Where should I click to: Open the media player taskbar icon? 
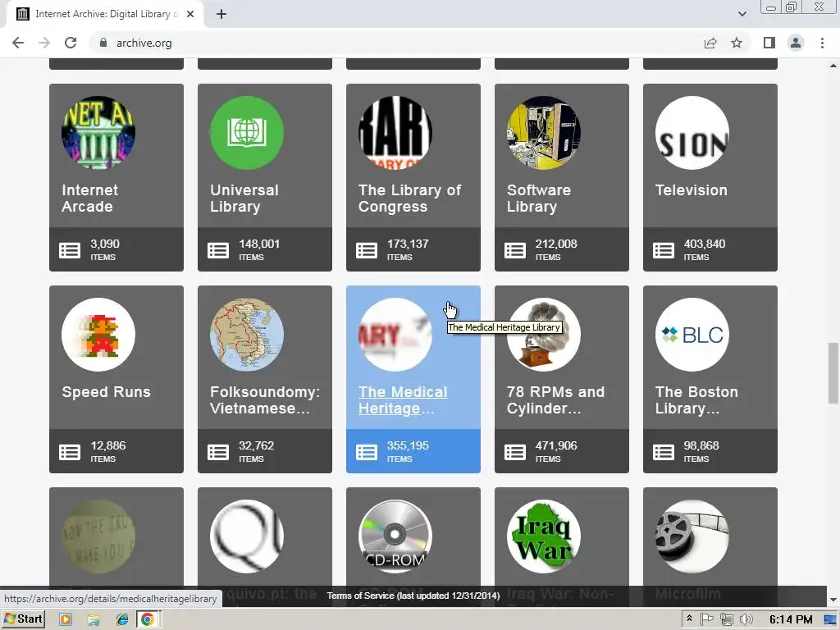click(x=66, y=620)
